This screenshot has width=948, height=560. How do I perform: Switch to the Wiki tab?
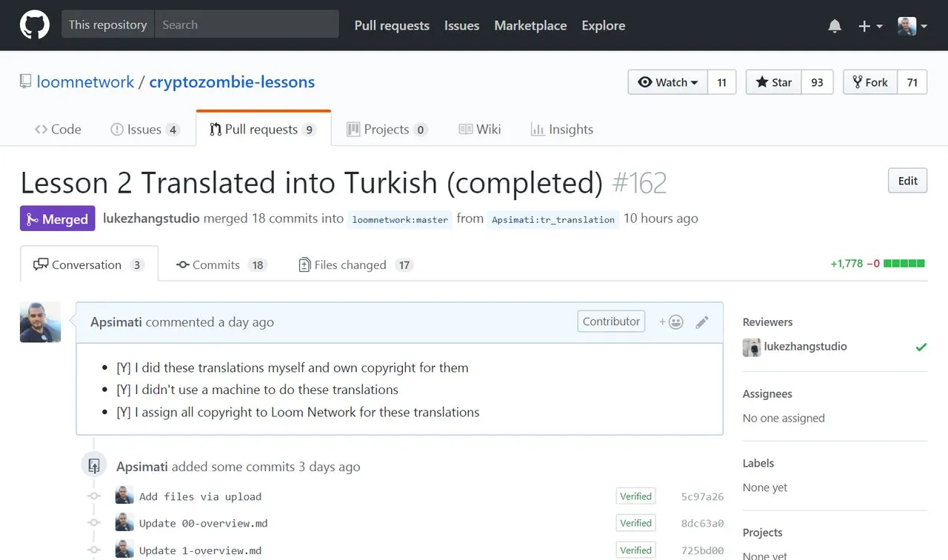[x=480, y=129]
